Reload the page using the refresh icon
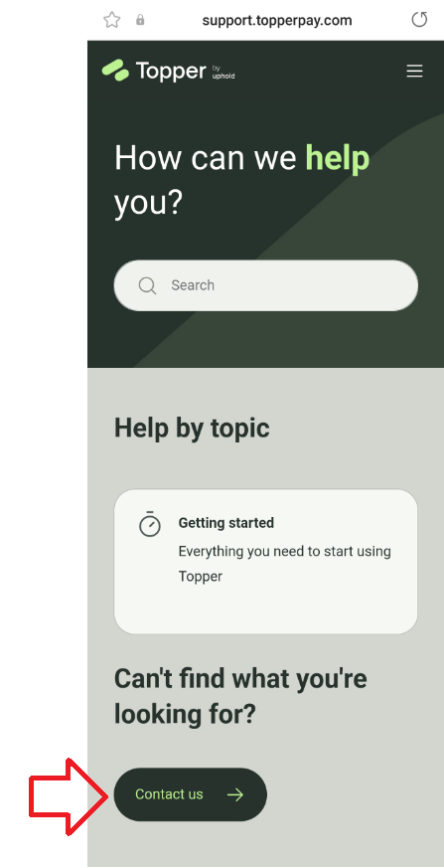The width and height of the screenshot is (444, 868). click(x=420, y=21)
